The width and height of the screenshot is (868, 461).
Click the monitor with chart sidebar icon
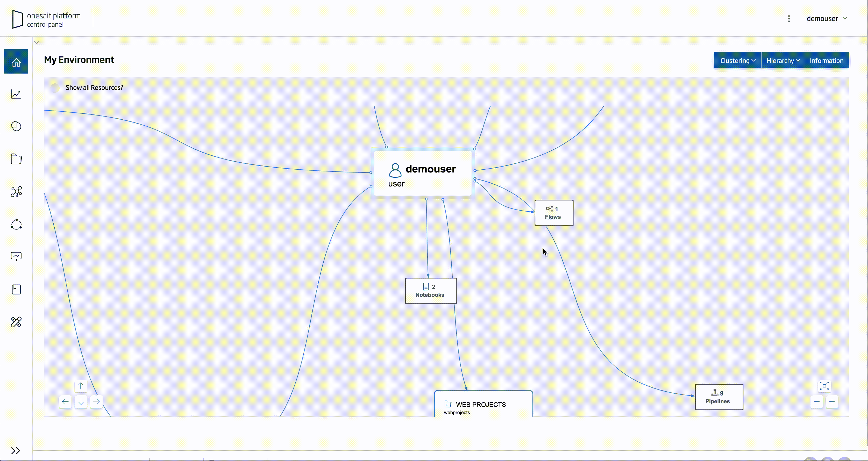pos(16,257)
